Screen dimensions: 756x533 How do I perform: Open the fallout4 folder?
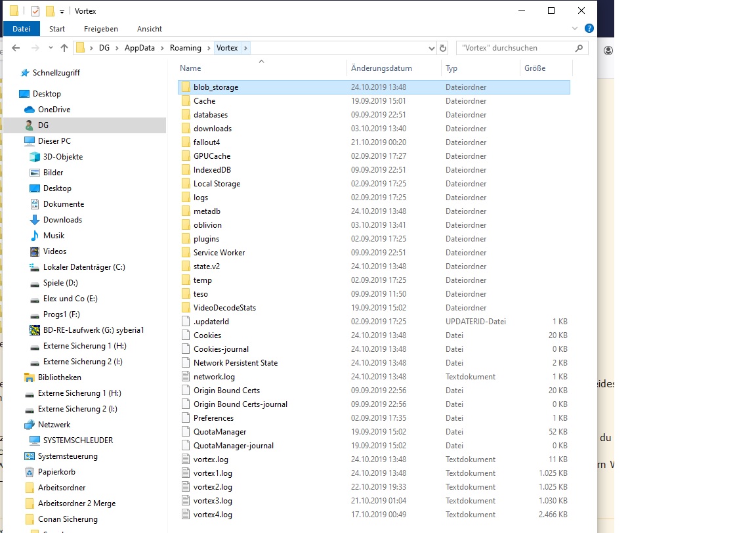point(207,142)
